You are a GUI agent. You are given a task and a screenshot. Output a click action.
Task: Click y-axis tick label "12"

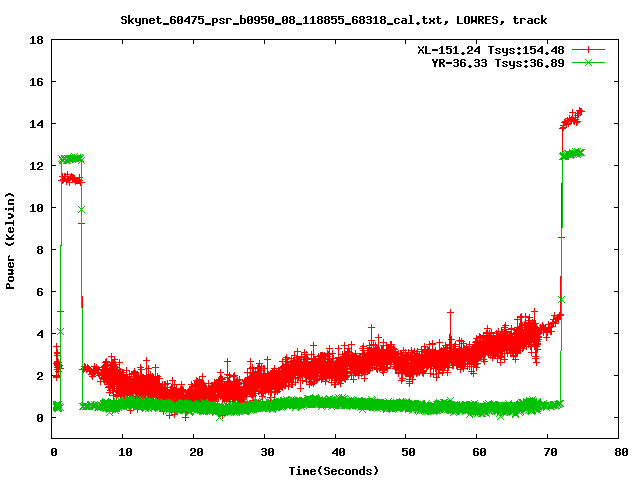(x=36, y=166)
